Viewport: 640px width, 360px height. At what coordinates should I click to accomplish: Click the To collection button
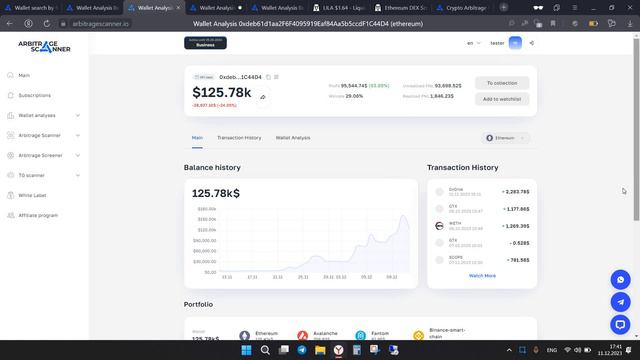pos(502,83)
